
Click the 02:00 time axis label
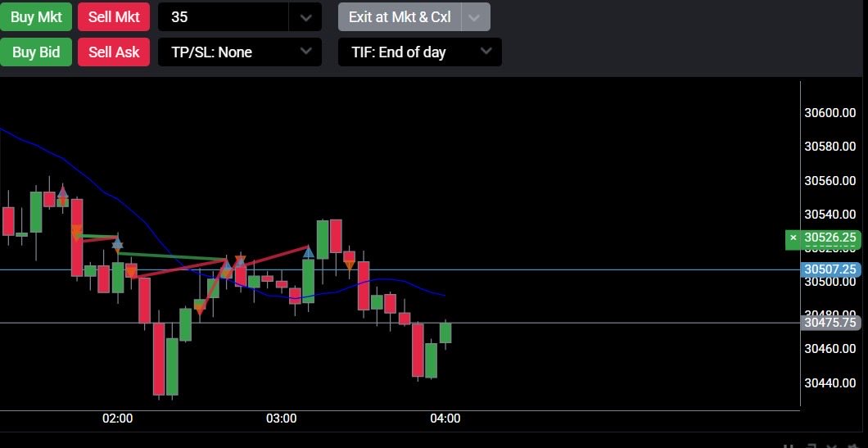click(117, 418)
